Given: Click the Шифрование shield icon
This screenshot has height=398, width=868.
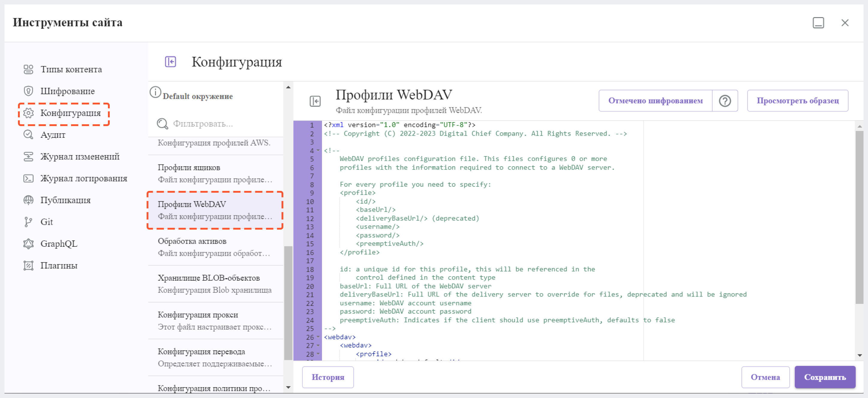Looking at the screenshot, I should pos(28,91).
